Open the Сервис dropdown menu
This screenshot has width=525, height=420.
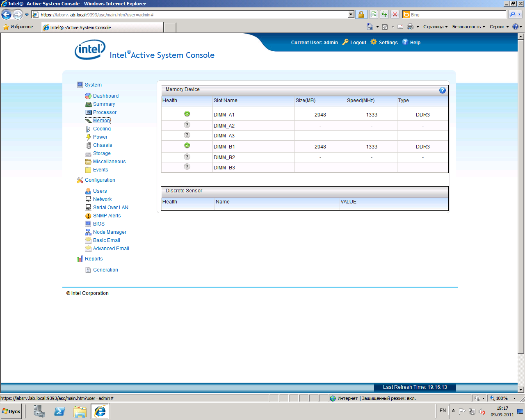point(499,27)
